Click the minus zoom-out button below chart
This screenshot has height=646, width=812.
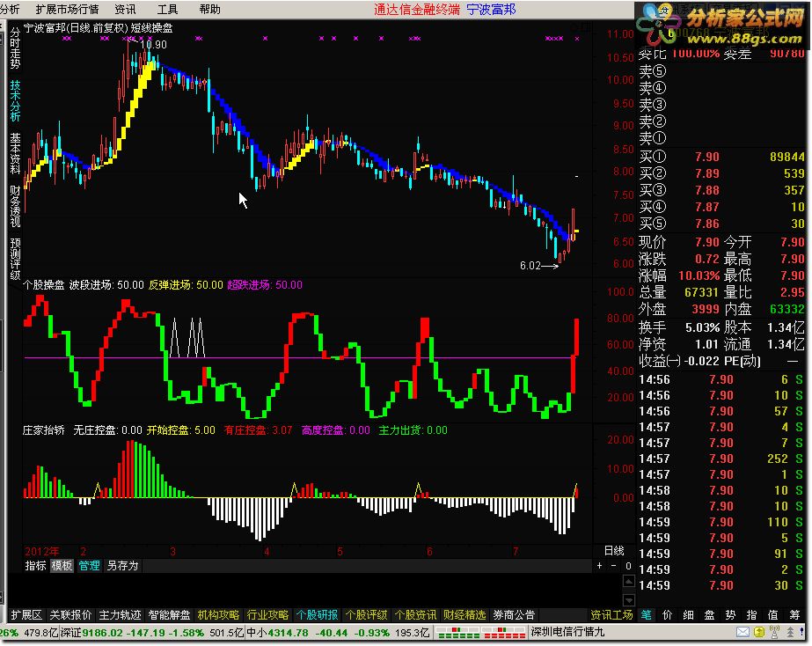pos(614,566)
